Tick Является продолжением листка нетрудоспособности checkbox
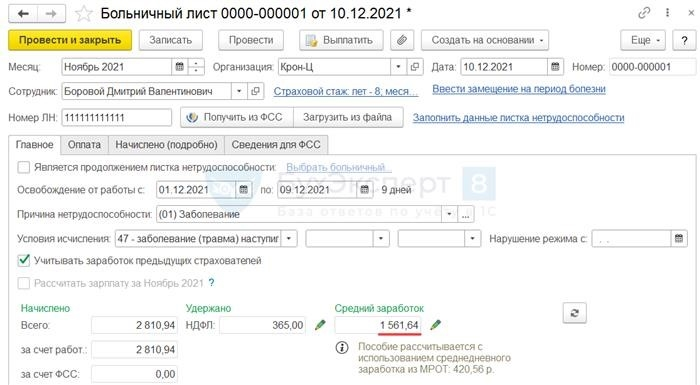This screenshot has height=385, width=700. tap(24, 167)
